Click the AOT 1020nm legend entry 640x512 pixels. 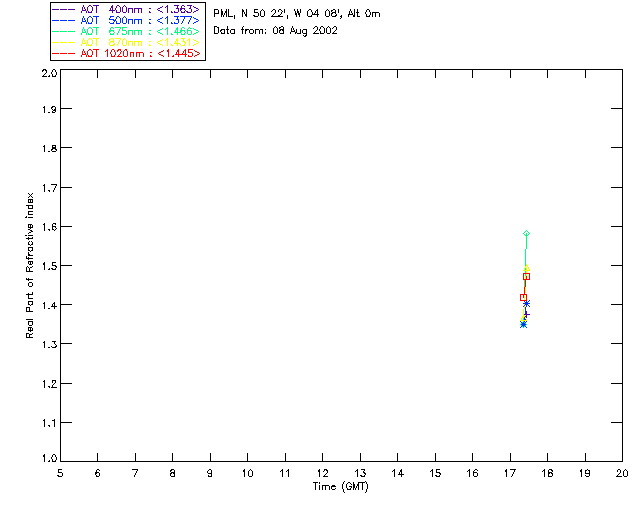(126, 53)
